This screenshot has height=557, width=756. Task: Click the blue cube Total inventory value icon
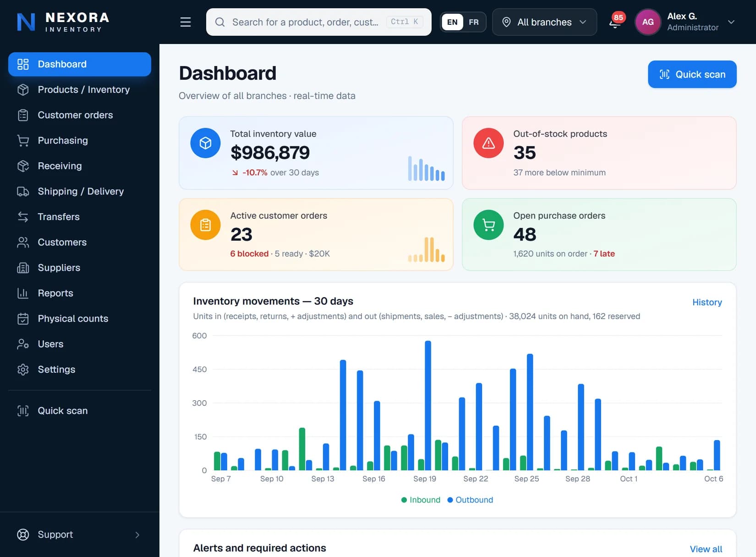[x=205, y=143]
